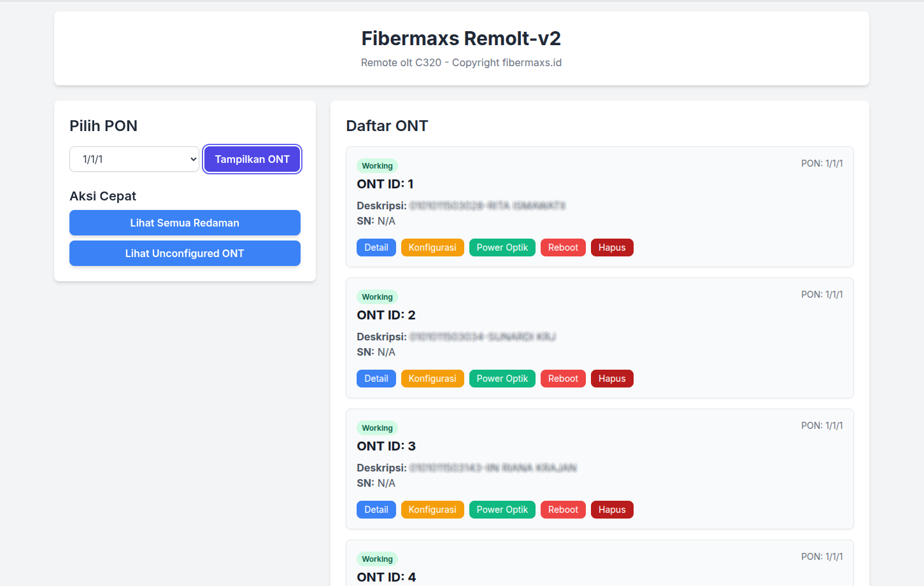View Detail for ONT ID 2
The image size is (924, 586).
click(376, 379)
